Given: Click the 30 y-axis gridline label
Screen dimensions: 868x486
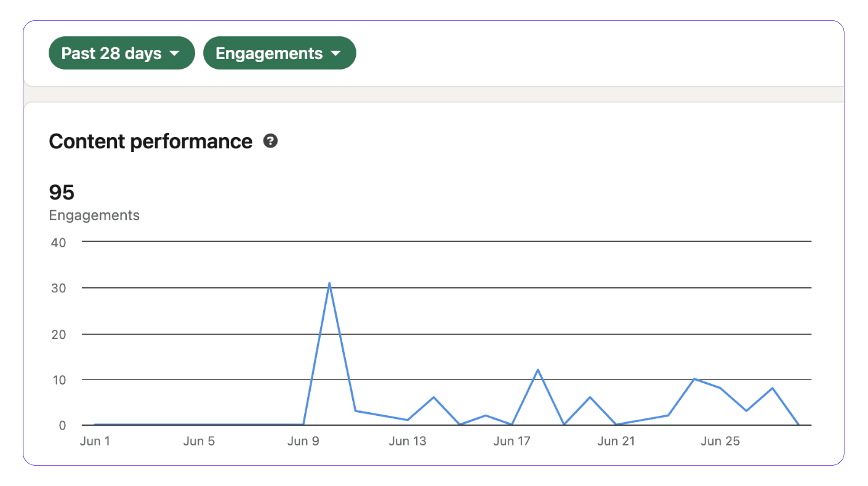Looking at the screenshot, I should [58, 288].
